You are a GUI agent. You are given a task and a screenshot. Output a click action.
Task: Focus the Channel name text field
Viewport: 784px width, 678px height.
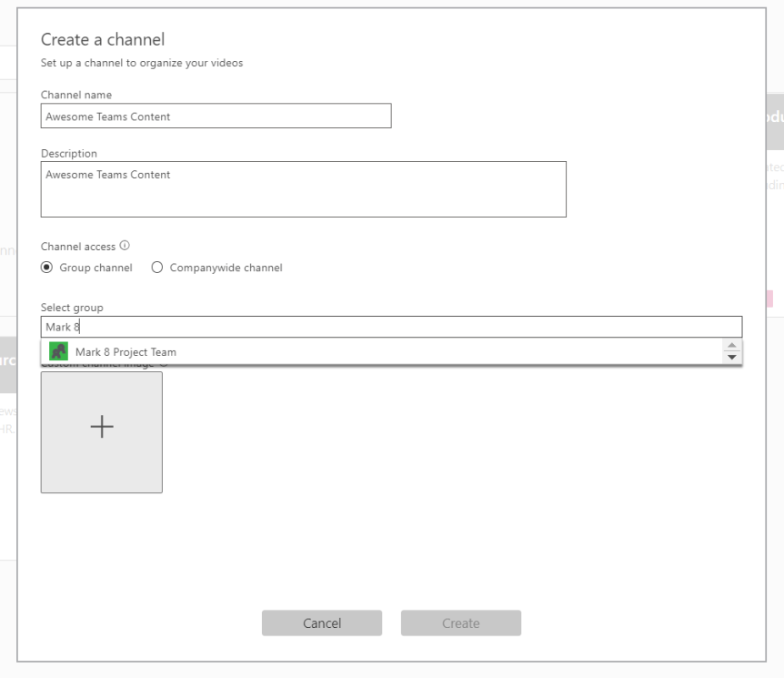click(x=216, y=116)
